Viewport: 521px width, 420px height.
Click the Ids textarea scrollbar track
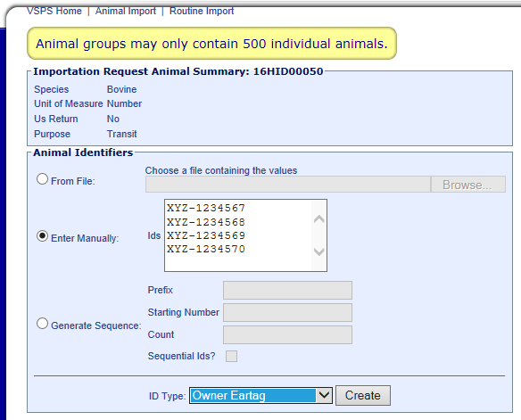(319, 235)
